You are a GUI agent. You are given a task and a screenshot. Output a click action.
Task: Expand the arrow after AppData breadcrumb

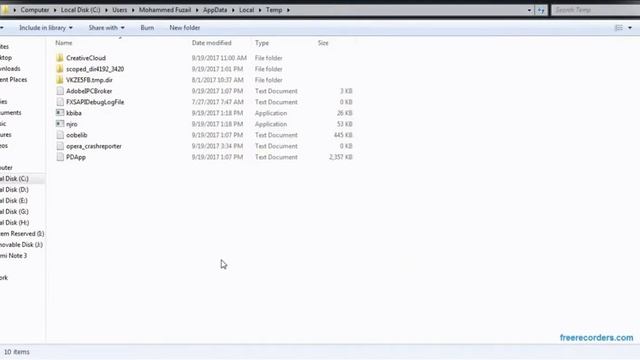click(x=233, y=10)
